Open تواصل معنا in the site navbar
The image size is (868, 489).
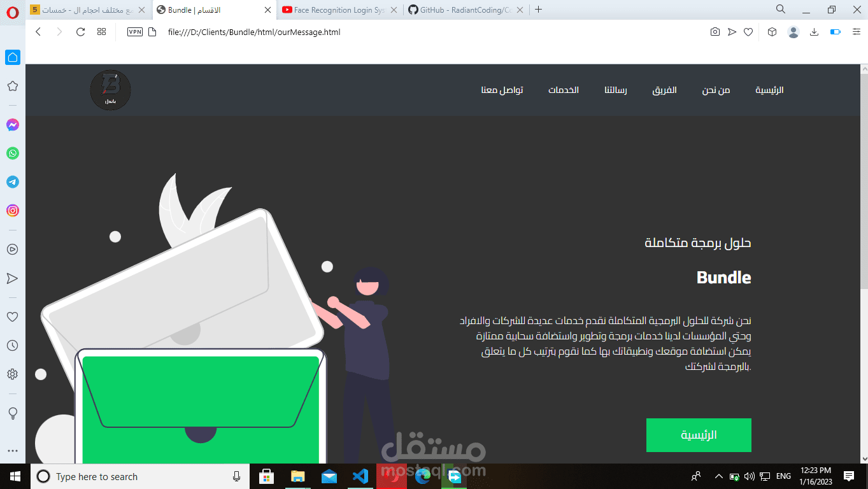point(502,90)
